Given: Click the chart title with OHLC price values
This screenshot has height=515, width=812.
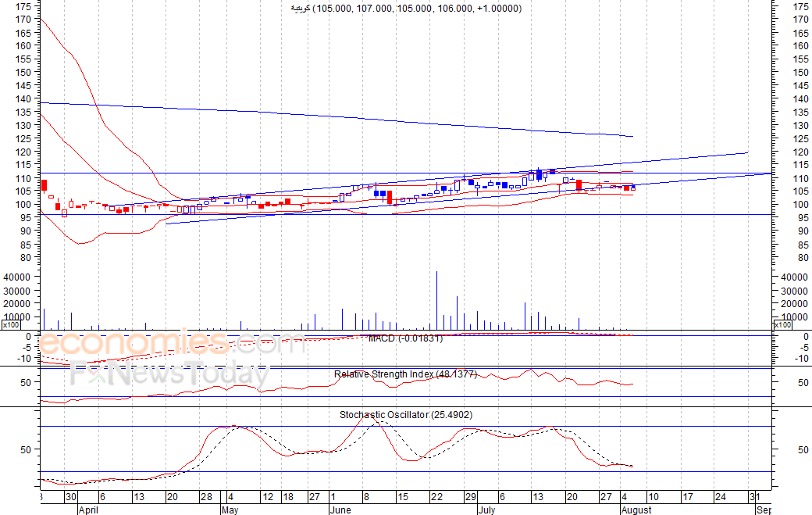Looking at the screenshot, I should [x=406, y=8].
